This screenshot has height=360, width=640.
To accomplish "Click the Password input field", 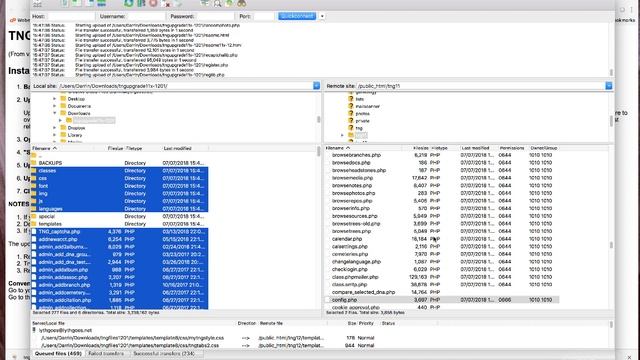I will (x=215, y=16).
